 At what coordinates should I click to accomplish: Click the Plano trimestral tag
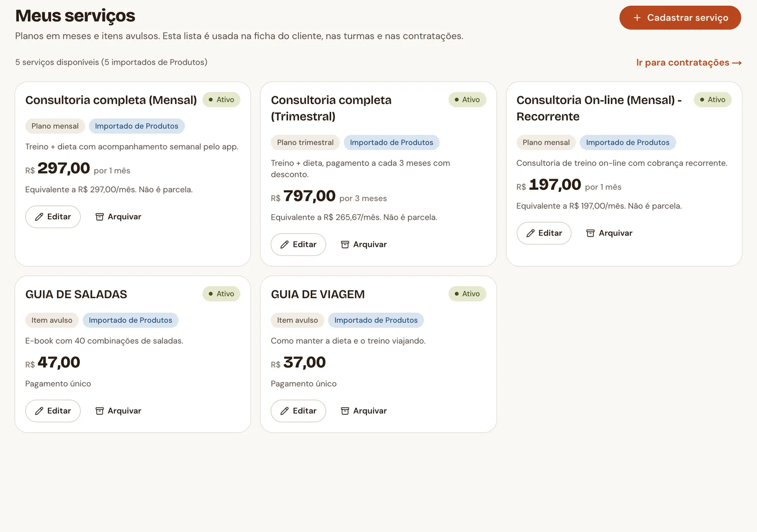305,142
